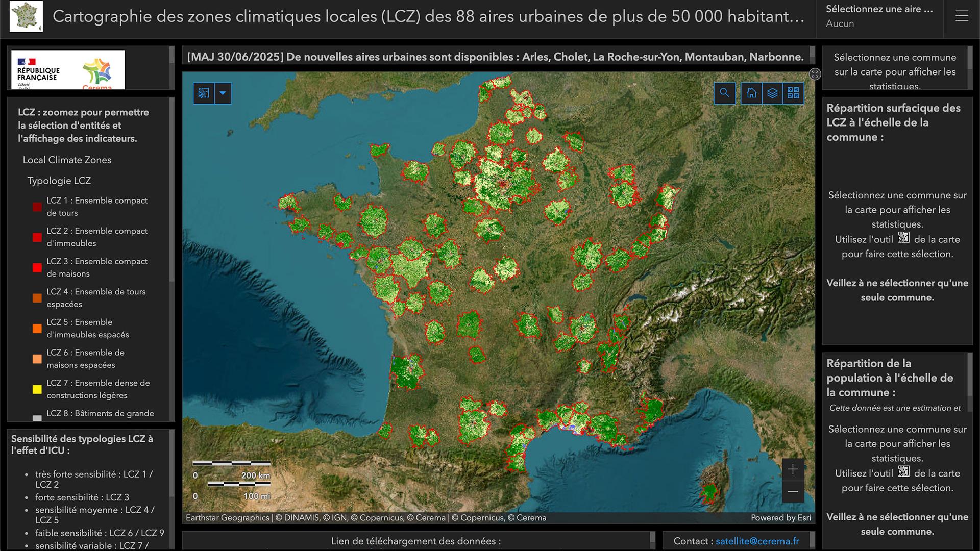980x551 pixels.
Task: Open the layers list panel
Action: [772, 93]
